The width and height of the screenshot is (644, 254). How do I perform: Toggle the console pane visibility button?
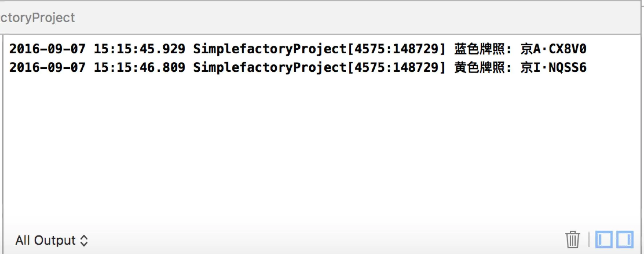(x=625, y=240)
